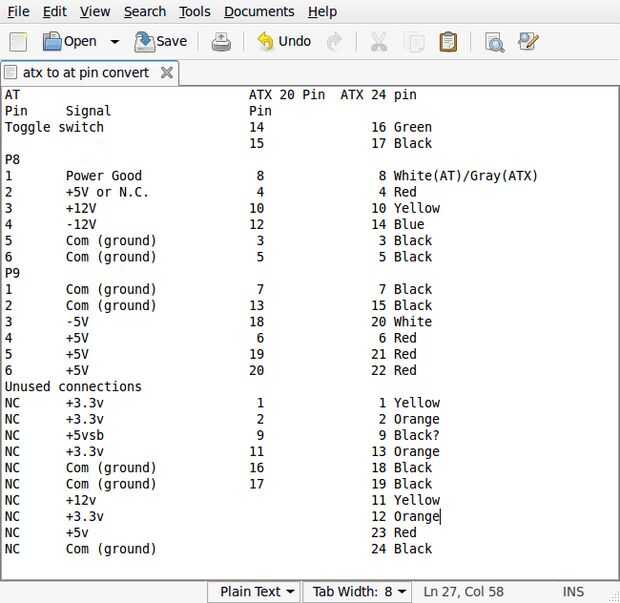Undo the last action
620x603 pixels.
click(284, 41)
